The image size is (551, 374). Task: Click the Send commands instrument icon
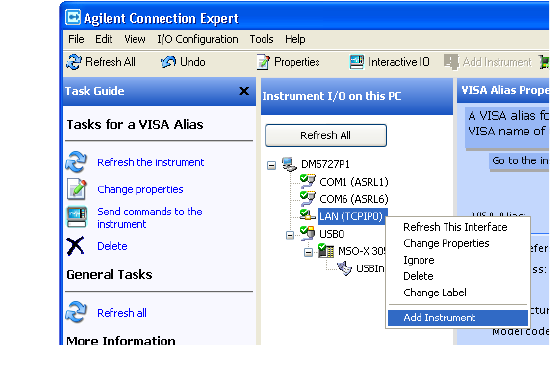tap(77, 217)
